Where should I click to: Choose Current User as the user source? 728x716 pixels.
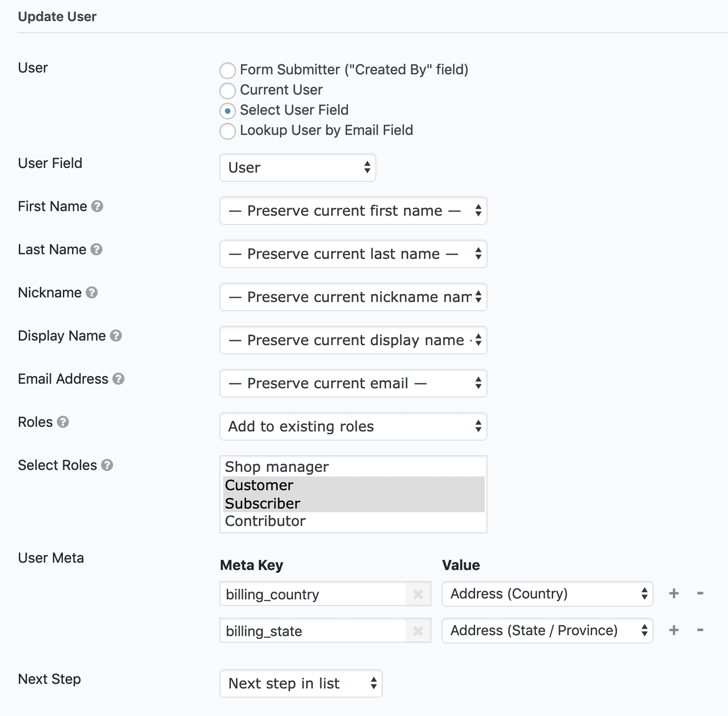tap(227, 91)
